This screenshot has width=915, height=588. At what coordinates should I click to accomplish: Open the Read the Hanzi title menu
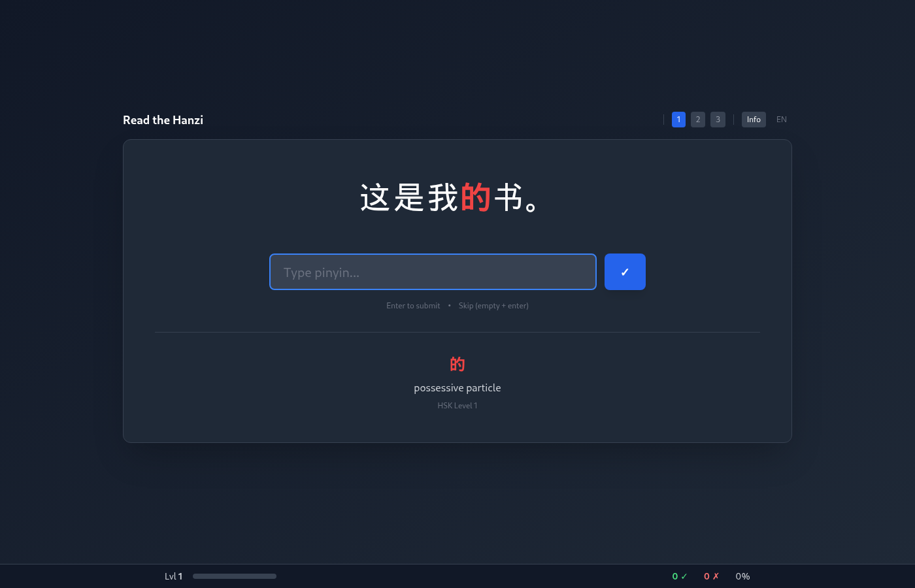pos(163,120)
